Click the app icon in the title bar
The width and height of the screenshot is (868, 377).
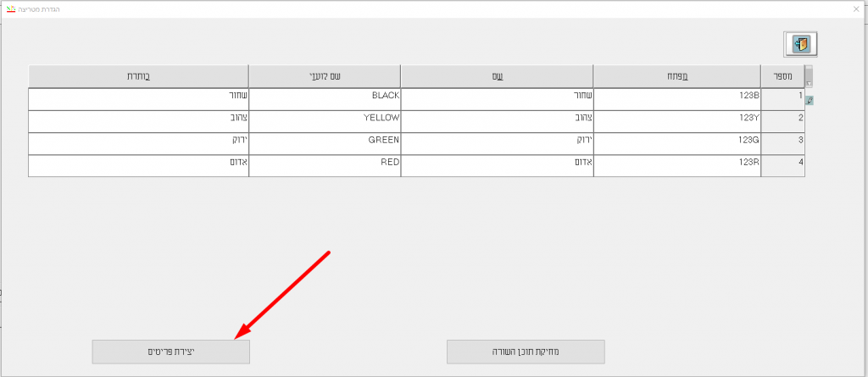click(x=9, y=8)
